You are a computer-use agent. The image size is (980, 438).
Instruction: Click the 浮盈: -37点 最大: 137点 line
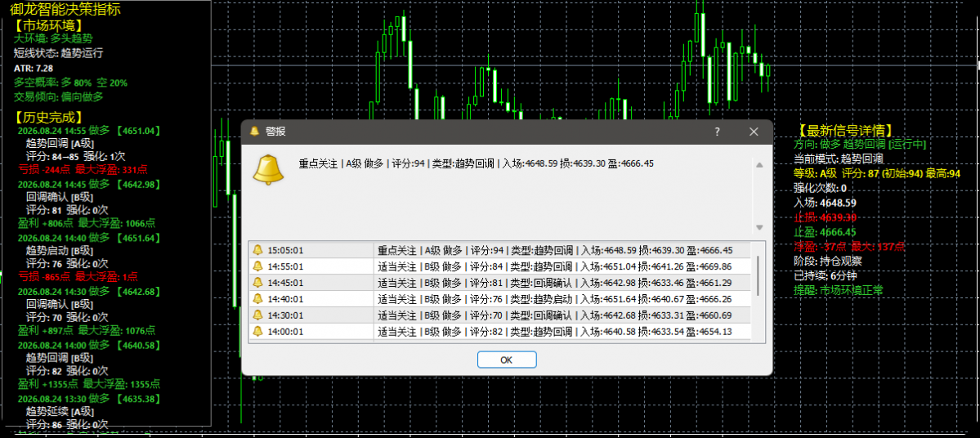pos(849,246)
